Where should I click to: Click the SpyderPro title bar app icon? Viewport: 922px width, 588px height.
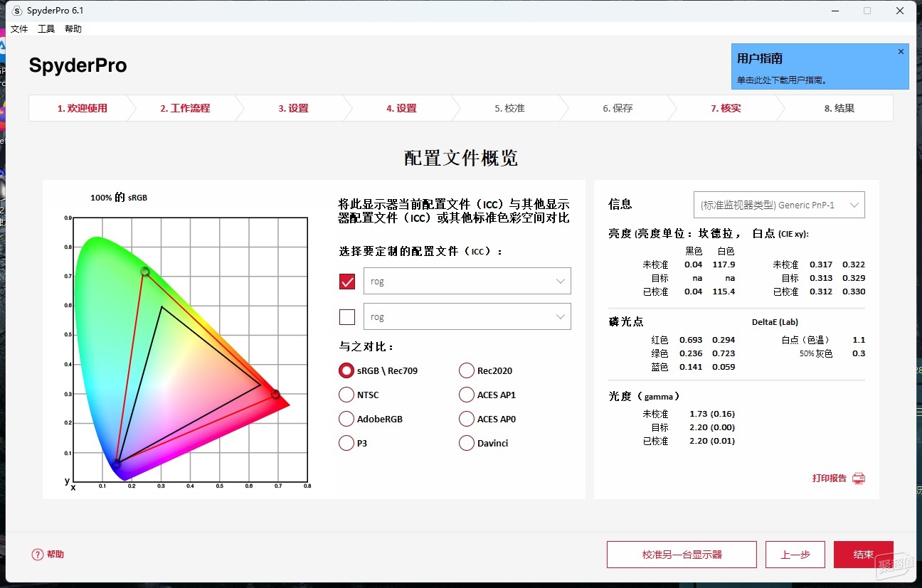coord(17,11)
